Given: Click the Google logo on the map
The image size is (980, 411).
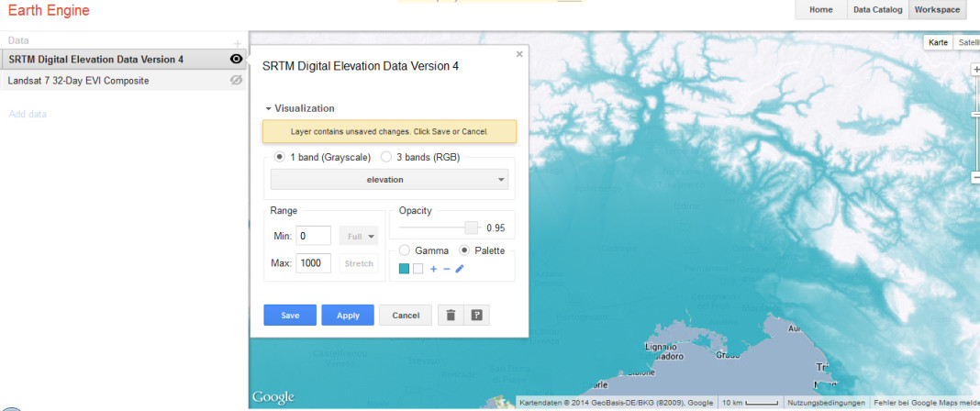Looking at the screenshot, I should click(273, 397).
